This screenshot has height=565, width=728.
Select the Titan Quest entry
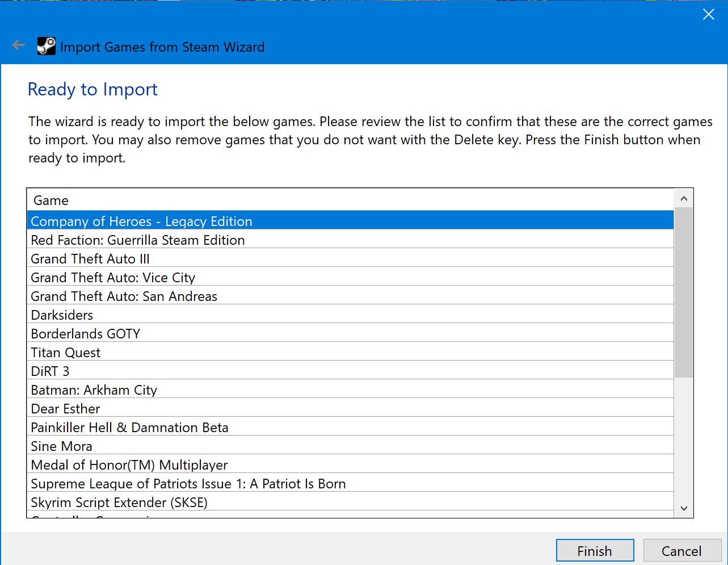(x=351, y=351)
